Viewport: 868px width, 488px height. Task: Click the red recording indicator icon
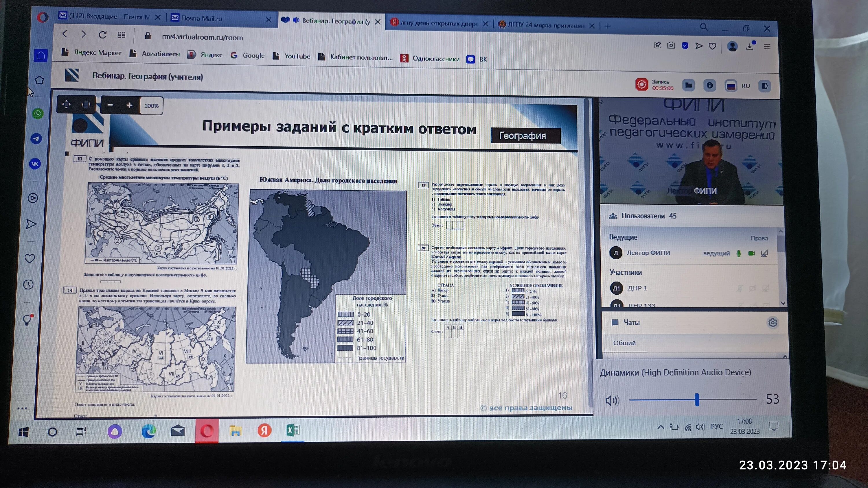(641, 84)
